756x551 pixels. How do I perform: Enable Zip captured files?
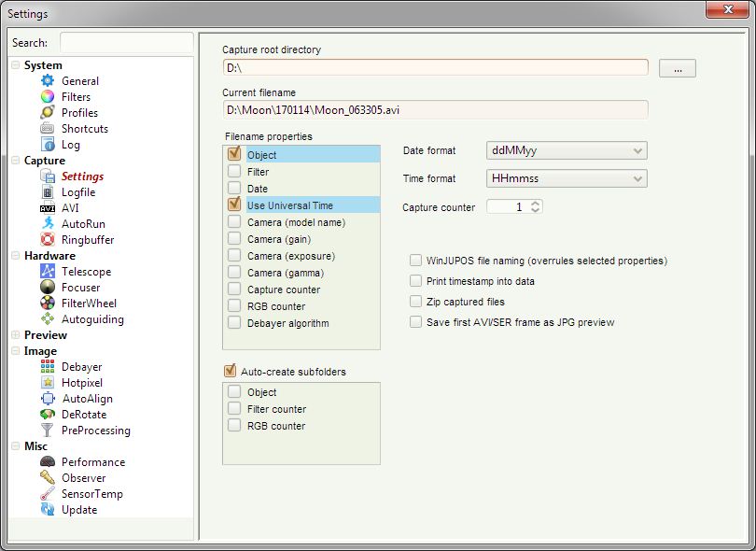coord(415,302)
